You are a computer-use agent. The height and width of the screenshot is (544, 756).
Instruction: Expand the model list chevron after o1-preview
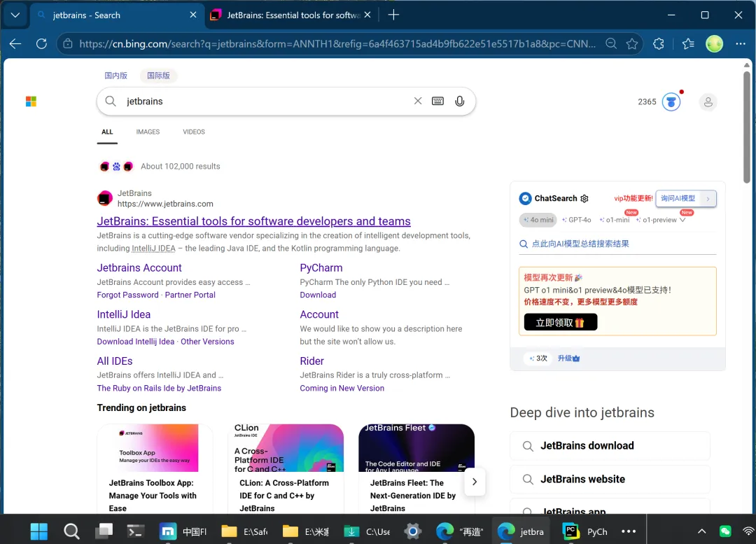pyautogui.click(x=682, y=220)
